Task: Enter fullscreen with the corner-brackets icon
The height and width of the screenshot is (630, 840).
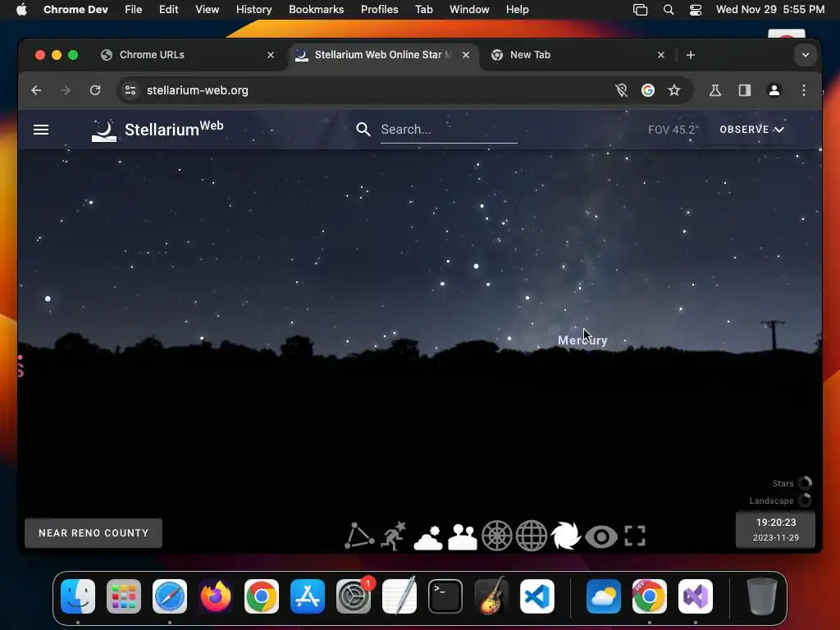Action: coord(635,536)
